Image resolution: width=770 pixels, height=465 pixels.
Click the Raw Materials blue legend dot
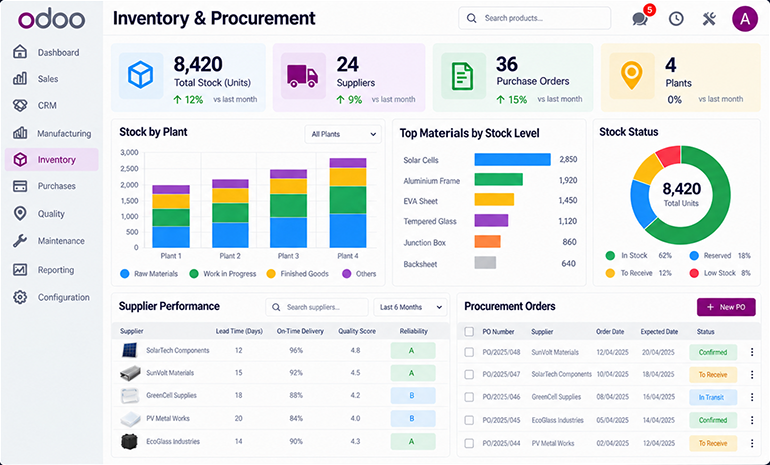tap(125, 274)
